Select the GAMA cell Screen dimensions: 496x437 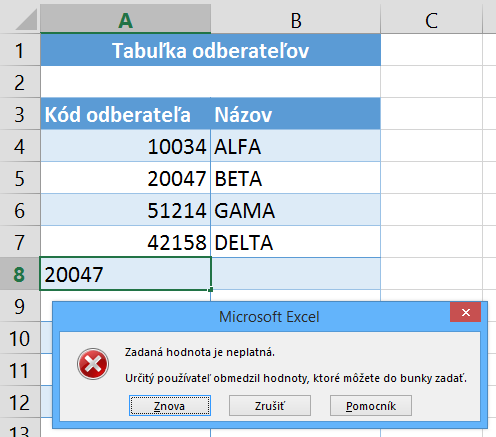(x=296, y=210)
